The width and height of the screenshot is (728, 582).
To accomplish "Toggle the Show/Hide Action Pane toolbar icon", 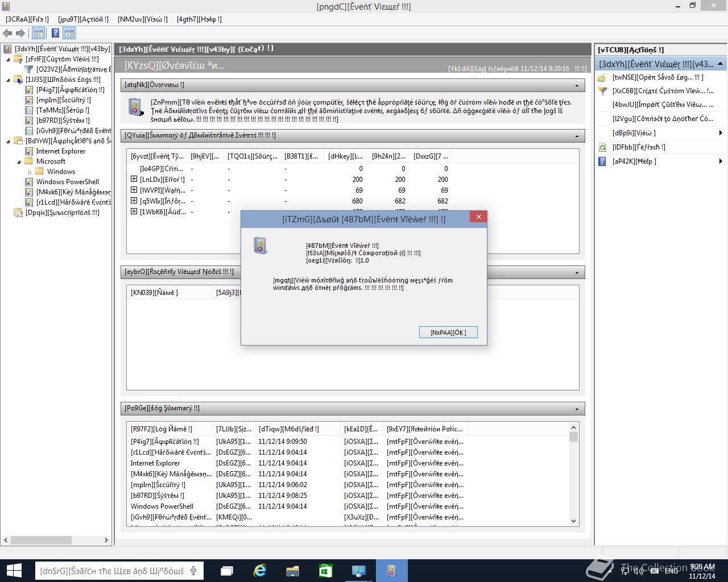I will click(x=69, y=34).
